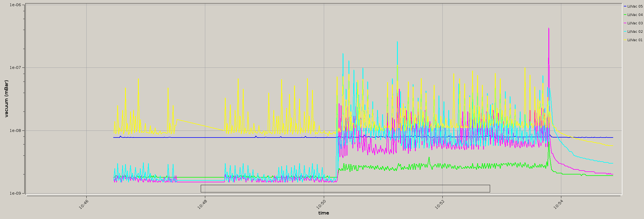Image resolution: width=644 pixels, height=219 pixels.
Task: Click the "time" x-axis title
Action: coord(324,213)
